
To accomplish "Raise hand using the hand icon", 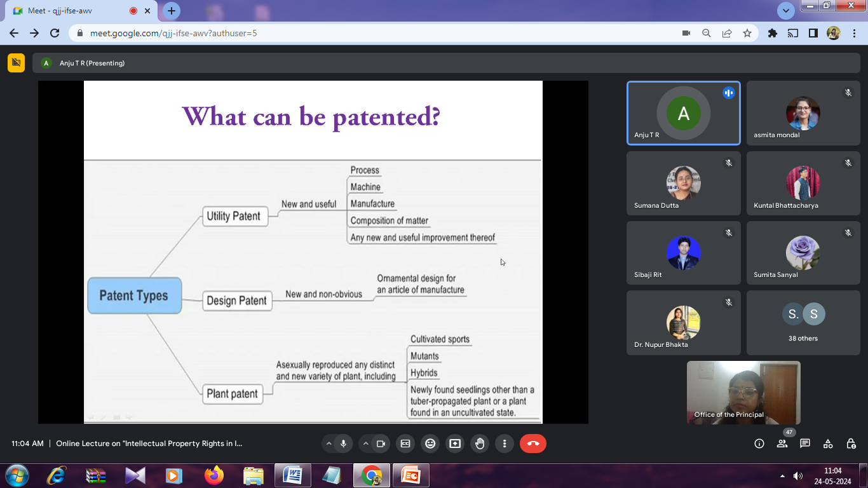I will pos(480,444).
